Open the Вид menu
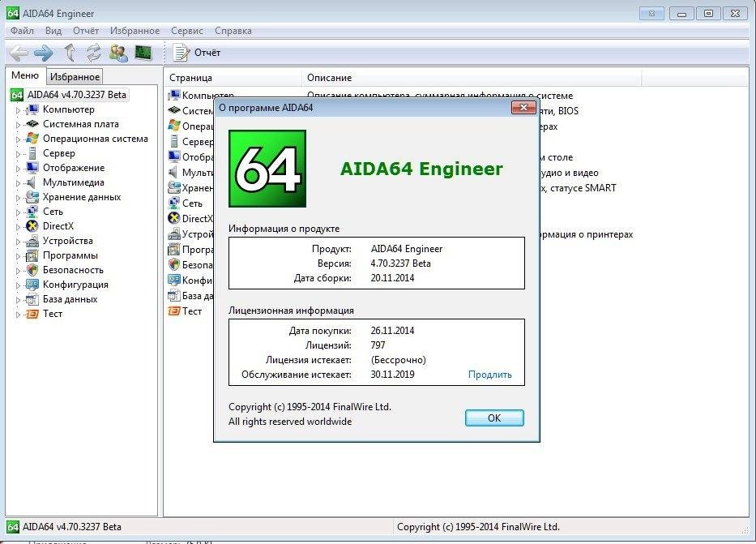Viewport: 756px width, 544px height. click(53, 31)
